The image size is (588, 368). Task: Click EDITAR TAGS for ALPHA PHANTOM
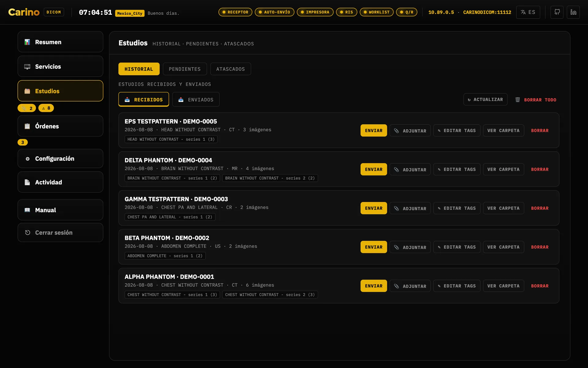click(x=457, y=286)
